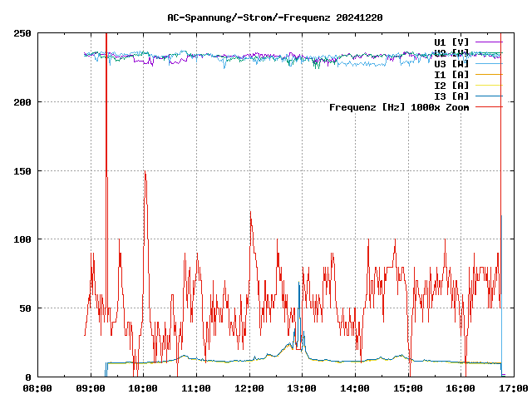Click the I1 [A] legend entry

451,74
